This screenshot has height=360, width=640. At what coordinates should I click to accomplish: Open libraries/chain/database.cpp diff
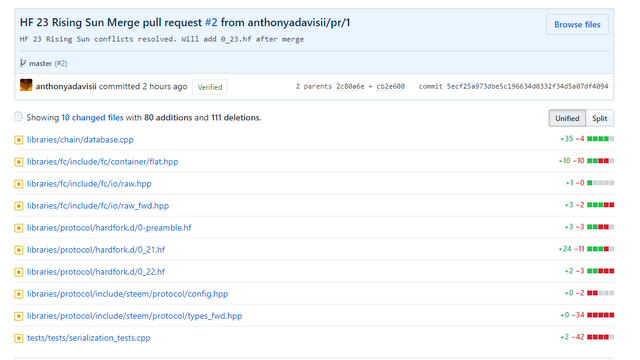coord(80,140)
